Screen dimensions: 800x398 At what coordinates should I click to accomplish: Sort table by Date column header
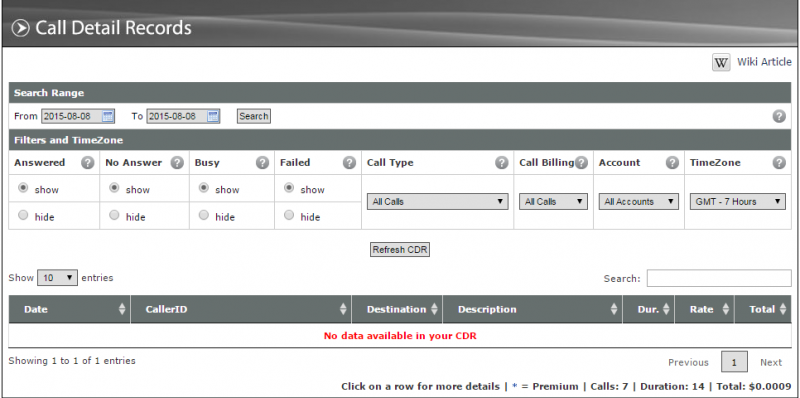tap(69, 309)
